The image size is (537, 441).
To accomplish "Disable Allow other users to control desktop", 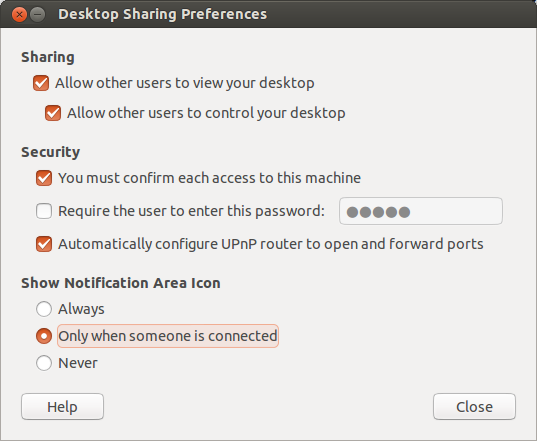I will (x=53, y=113).
